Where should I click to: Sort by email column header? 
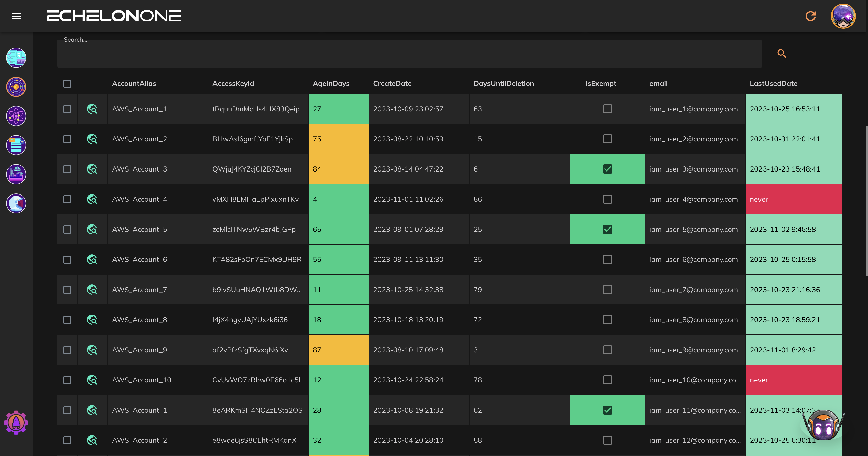[x=658, y=84]
